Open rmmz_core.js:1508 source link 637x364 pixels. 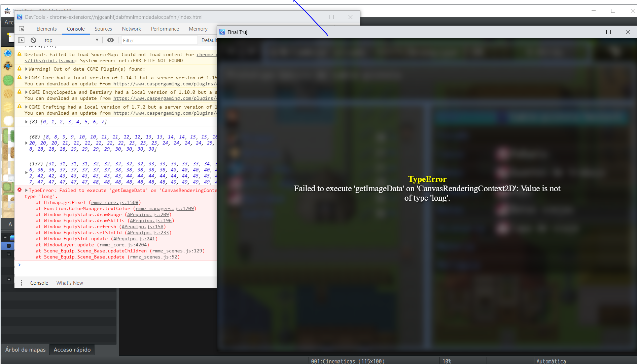click(x=115, y=202)
